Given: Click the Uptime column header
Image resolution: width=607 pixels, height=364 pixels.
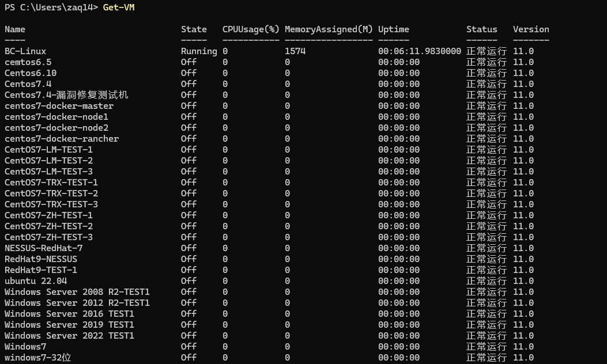Looking at the screenshot, I should pyautogui.click(x=394, y=29).
